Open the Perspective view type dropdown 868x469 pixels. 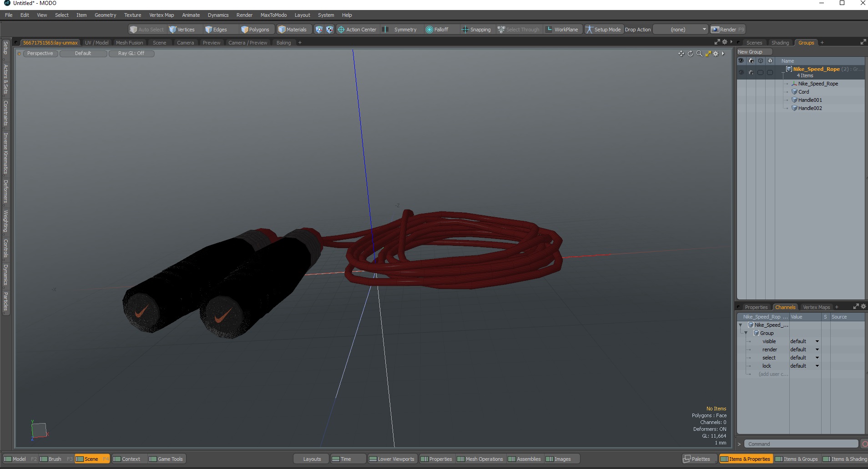(x=40, y=54)
